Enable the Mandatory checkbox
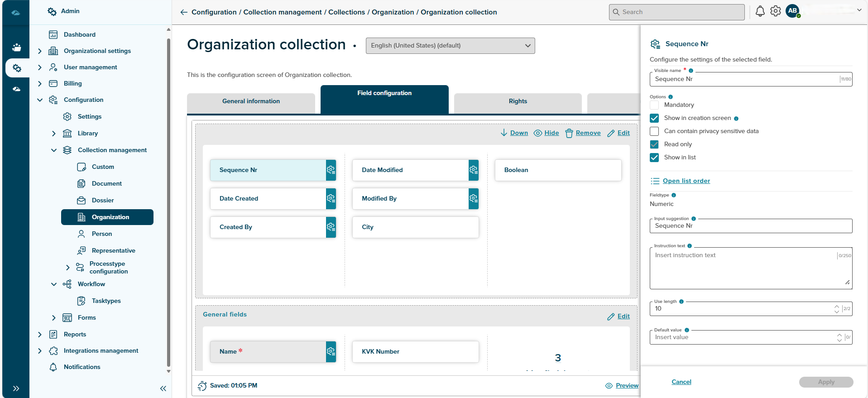This screenshot has width=868, height=398. pyautogui.click(x=654, y=105)
